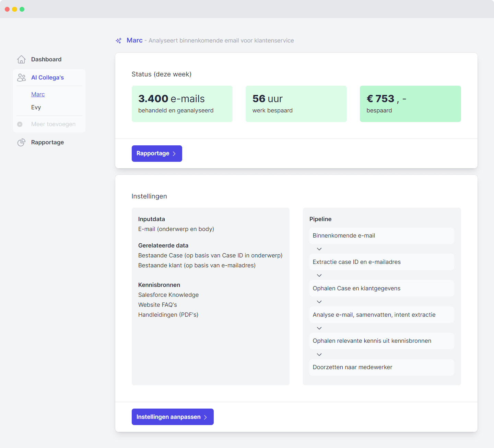The width and height of the screenshot is (494, 448).
Task: Click the blue Rapportage button
Action: coord(157,154)
